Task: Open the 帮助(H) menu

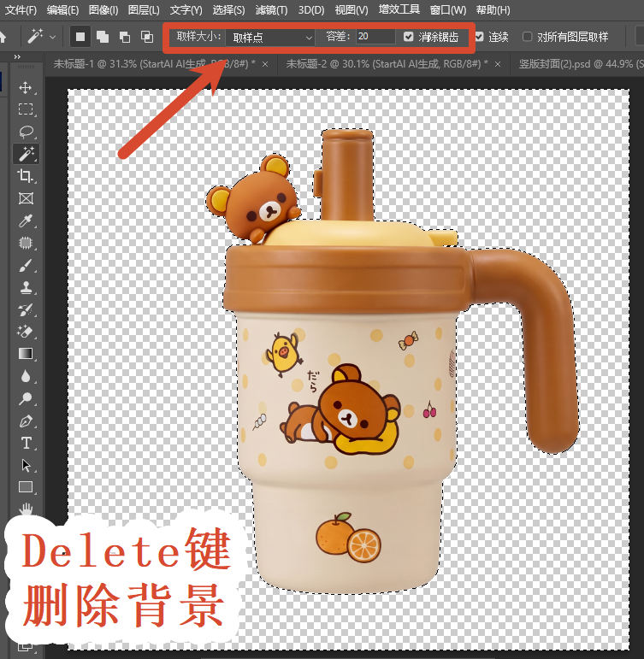Action: pyautogui.click(x=493, y=9)
